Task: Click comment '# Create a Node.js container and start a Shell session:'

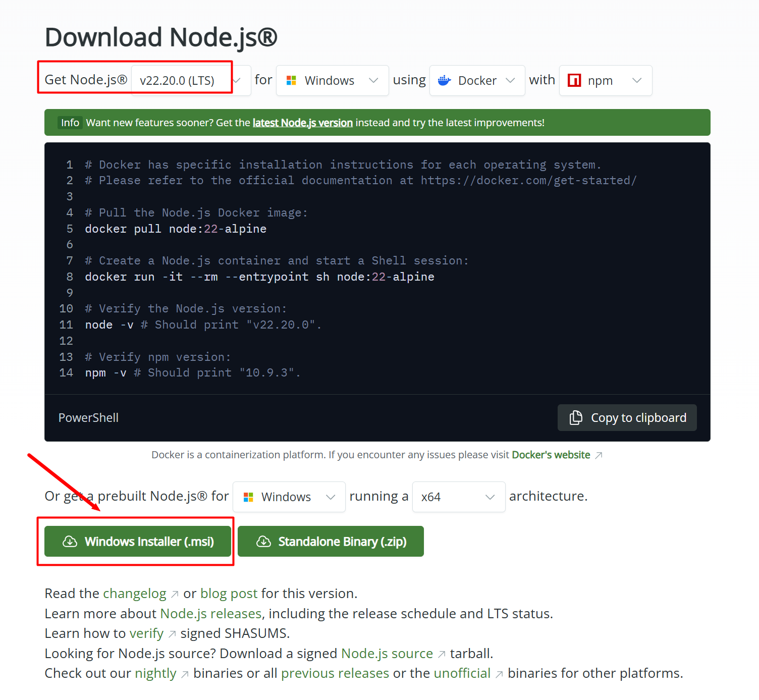Action: (x=277, y=260)
